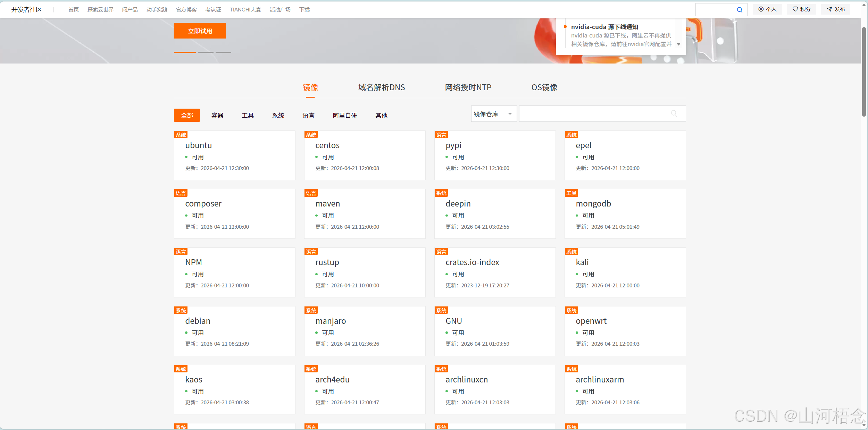
Task: Open the mongodb mirror card
Action: (625, 214)
